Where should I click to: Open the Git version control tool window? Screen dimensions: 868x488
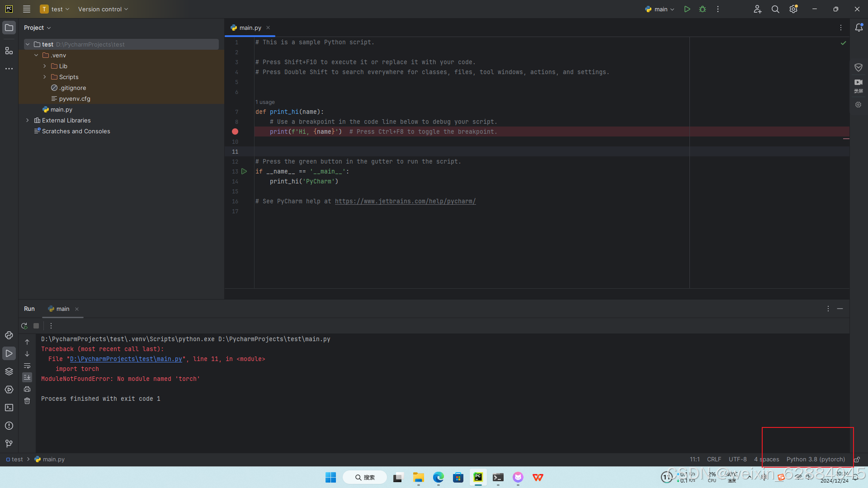tap(9, 444)
